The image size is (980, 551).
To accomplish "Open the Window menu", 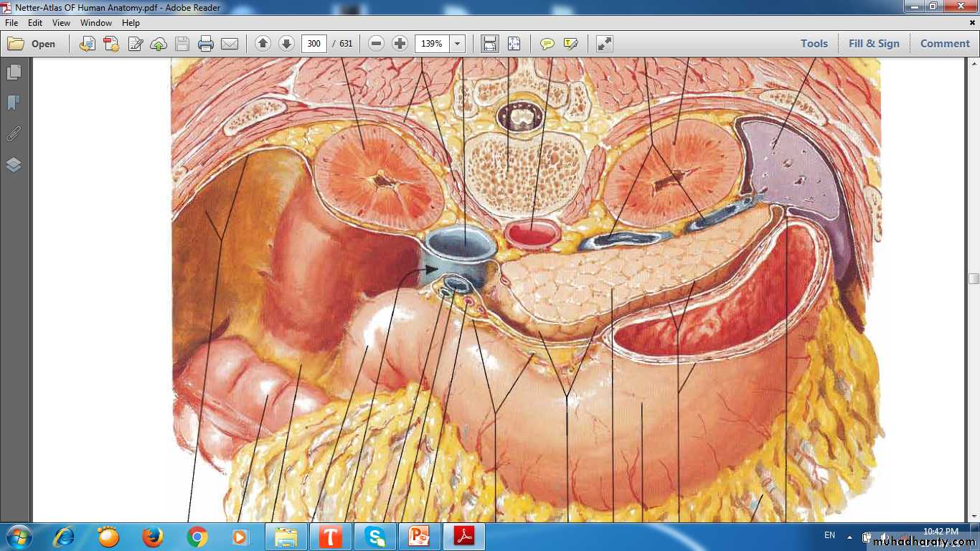I will 95,23.
